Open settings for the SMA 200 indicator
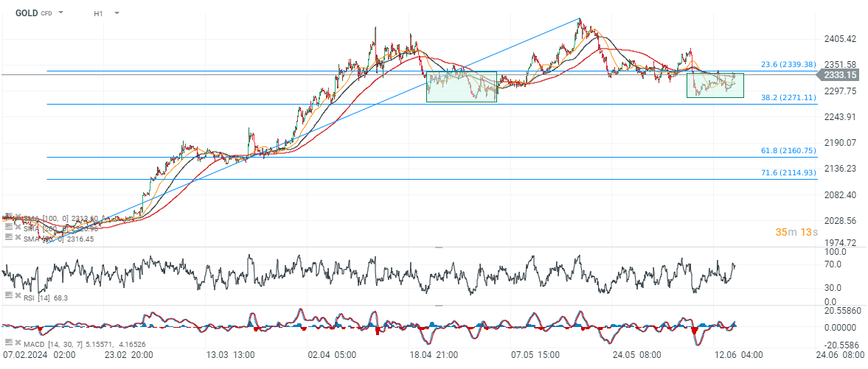Image resolution: width=868 pixels, height=369 pixels. coord(7,227)
